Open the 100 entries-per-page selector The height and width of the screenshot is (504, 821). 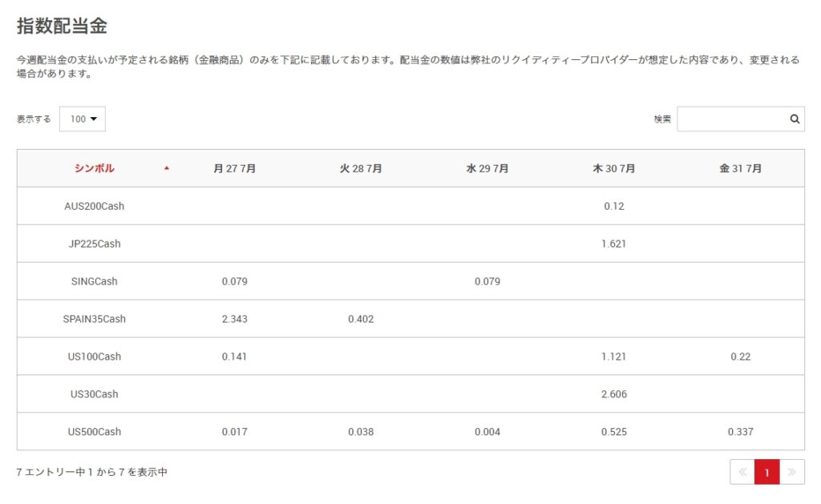pyautogui.click(x=82, y=119)
